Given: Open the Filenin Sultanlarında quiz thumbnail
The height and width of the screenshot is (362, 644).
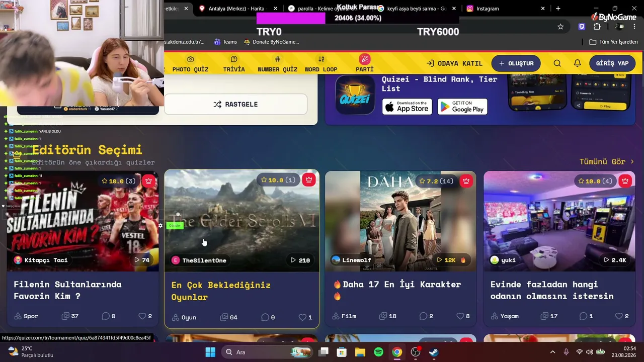Looking at the screenshot, I should tap(83, 221).
